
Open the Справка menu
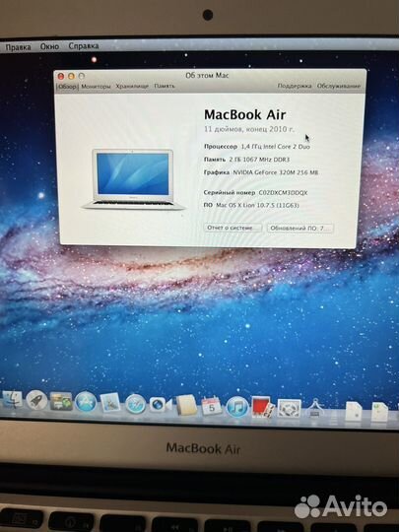point(84,45)
